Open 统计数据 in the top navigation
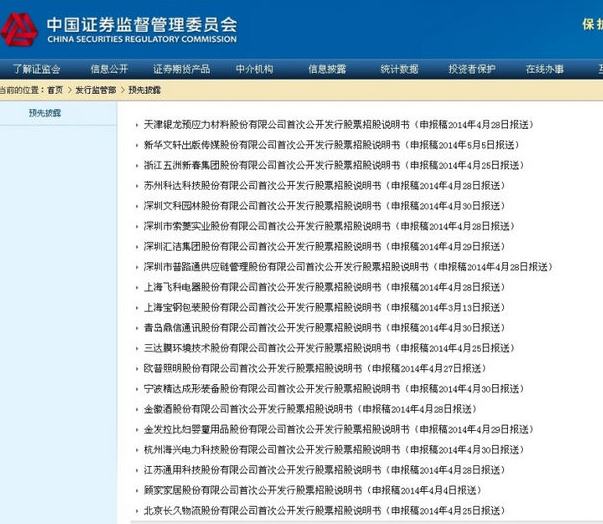603x524 pixels. (399, 69)
